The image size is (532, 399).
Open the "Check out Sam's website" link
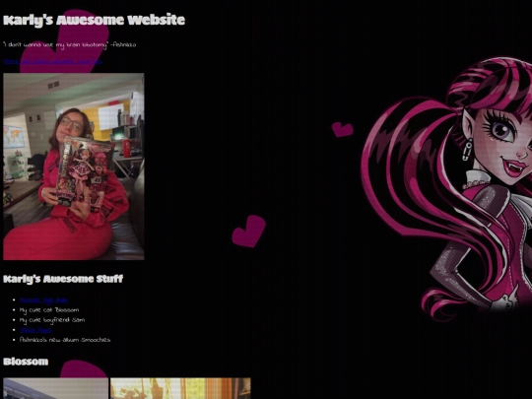[52, 62]
